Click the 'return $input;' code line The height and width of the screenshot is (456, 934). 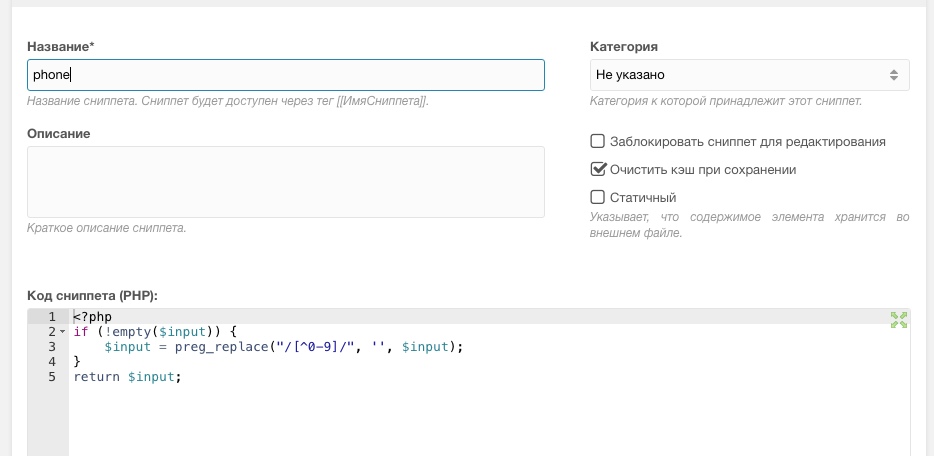tap(127, 377)
